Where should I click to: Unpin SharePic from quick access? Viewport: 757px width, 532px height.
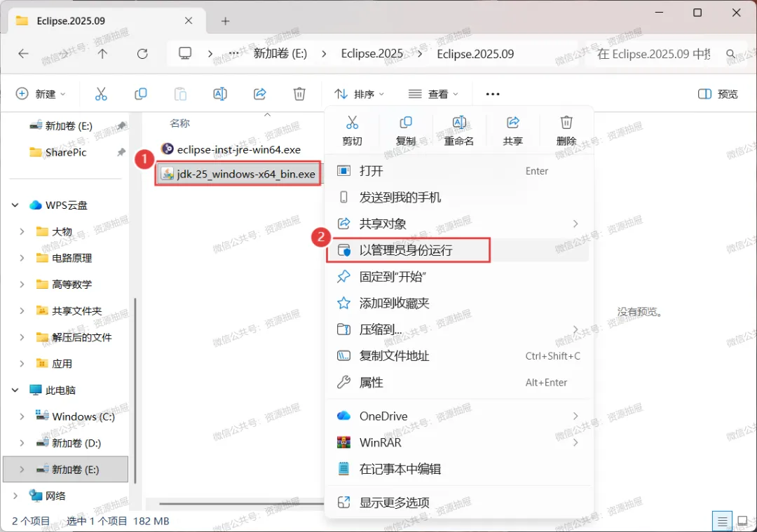coord(121,152)
